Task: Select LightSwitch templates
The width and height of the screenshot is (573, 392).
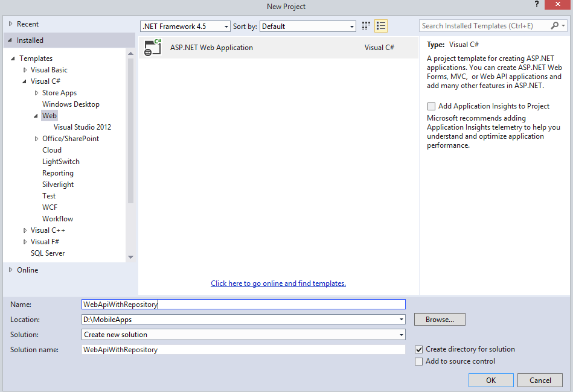Action: 60,162
